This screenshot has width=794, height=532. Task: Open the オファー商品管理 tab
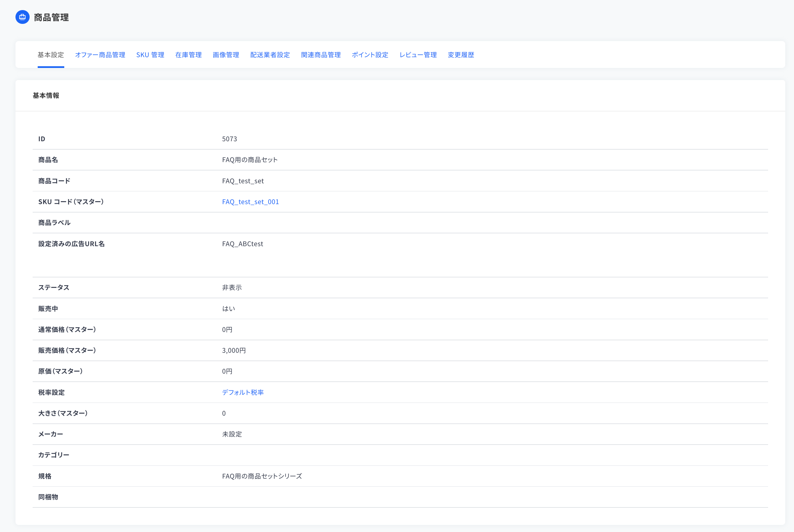100,54
